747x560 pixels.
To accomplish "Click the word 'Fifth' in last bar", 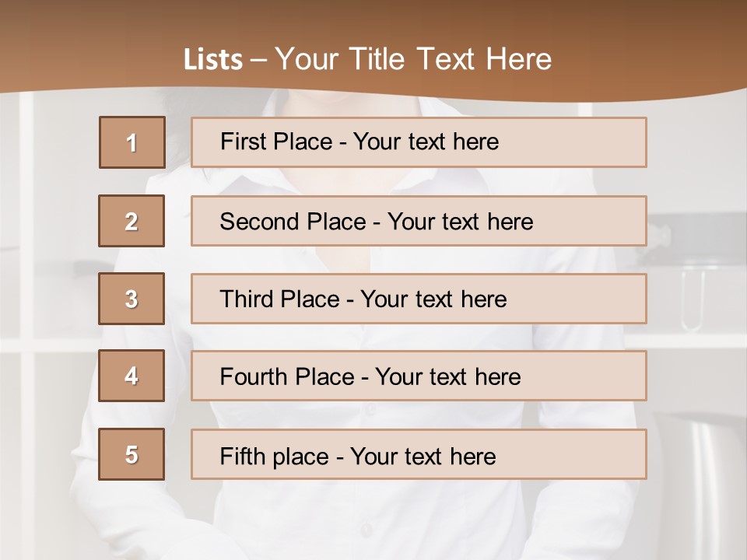I will coord(242,456).
